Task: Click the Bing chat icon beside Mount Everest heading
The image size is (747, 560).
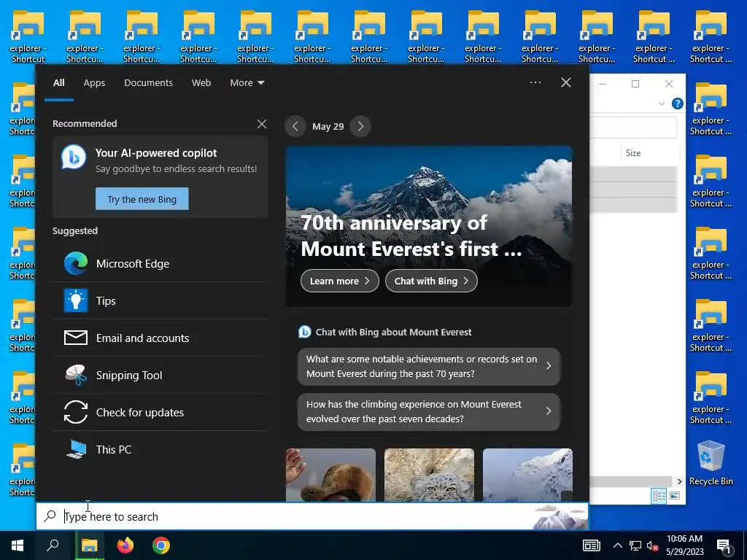Action: 304,332
